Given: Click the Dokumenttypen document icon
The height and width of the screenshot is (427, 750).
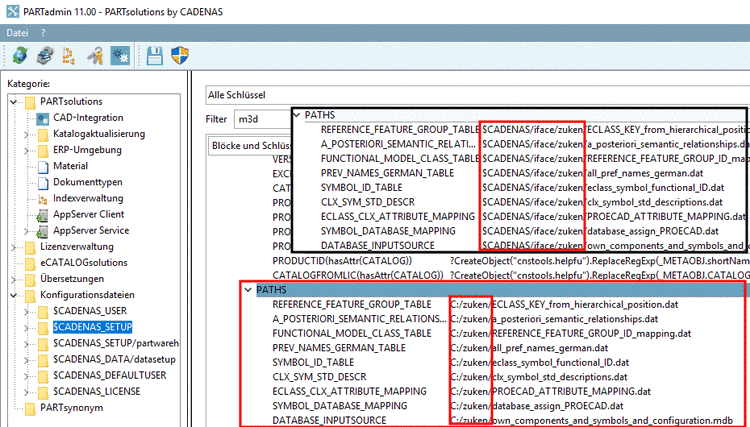Looking at the screenshot, I should (x=43, y=183).
